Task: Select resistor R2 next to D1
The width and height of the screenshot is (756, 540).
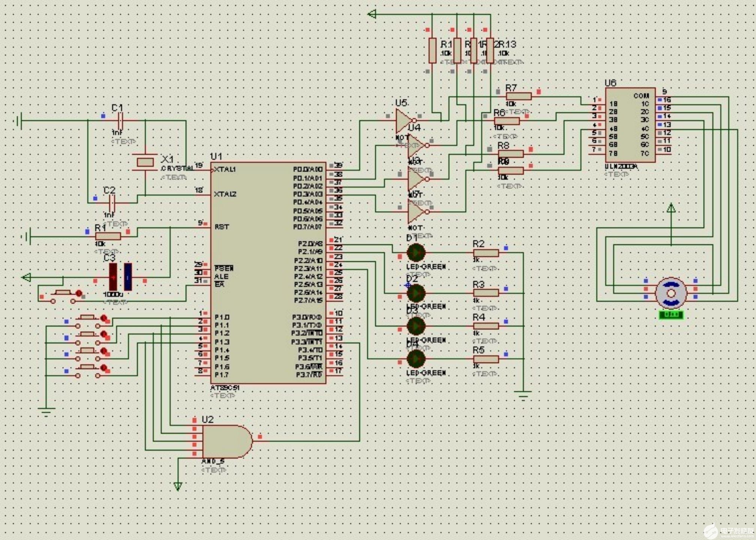Action: tap(486, 253)
